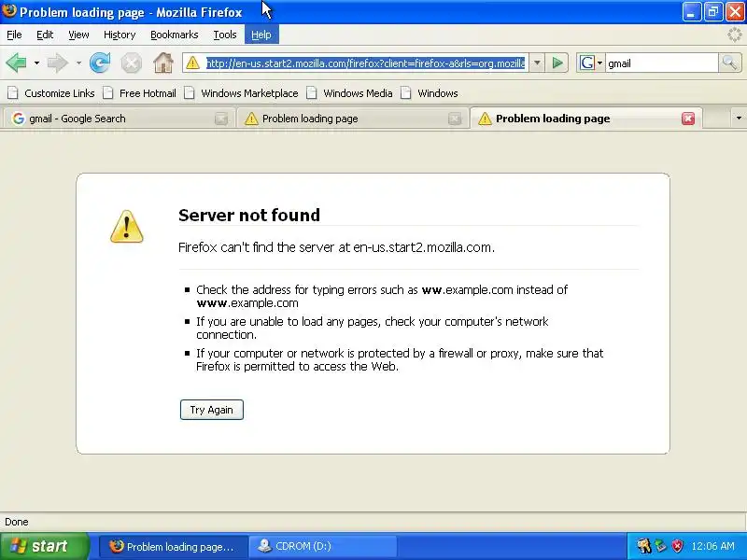The image size is (747, 560).
Task: Open the File menu
Action: 14,35
